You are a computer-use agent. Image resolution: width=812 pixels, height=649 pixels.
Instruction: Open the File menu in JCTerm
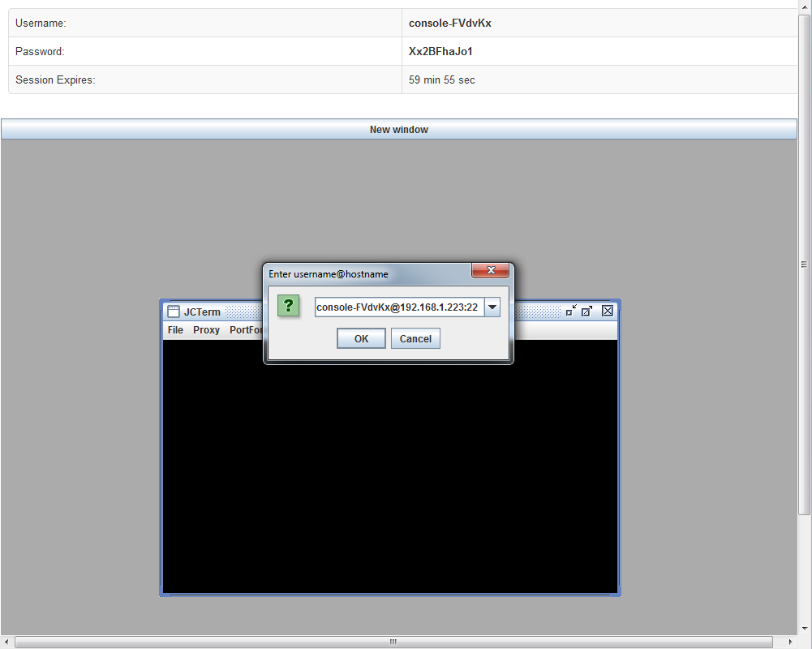174,330
